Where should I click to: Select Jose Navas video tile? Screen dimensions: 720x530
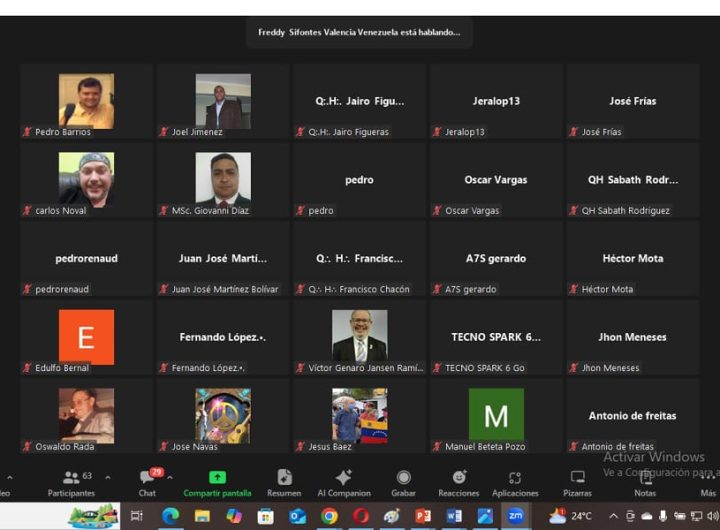coord(223,416)
